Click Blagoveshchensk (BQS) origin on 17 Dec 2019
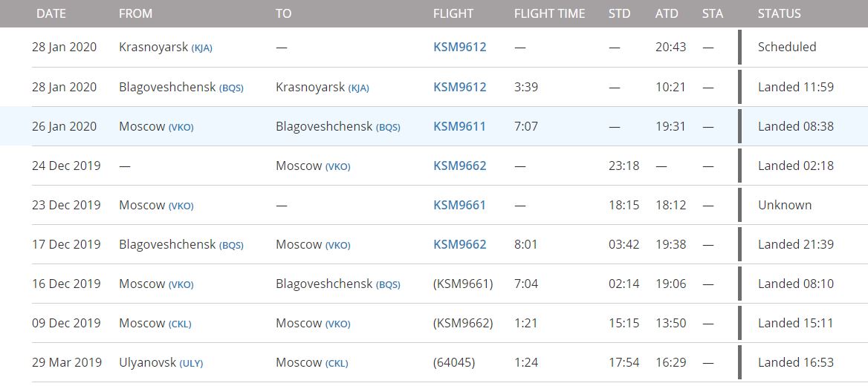This screenshot has width=868, height=386. [181, 244]
